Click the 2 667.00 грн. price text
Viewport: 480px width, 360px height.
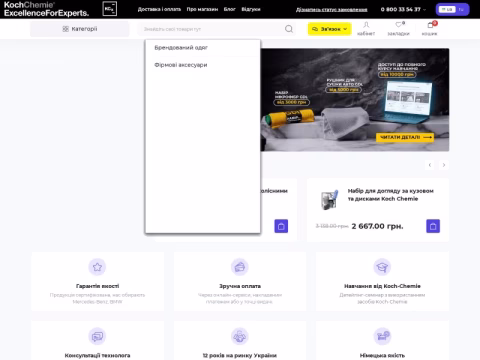point(377,226)
